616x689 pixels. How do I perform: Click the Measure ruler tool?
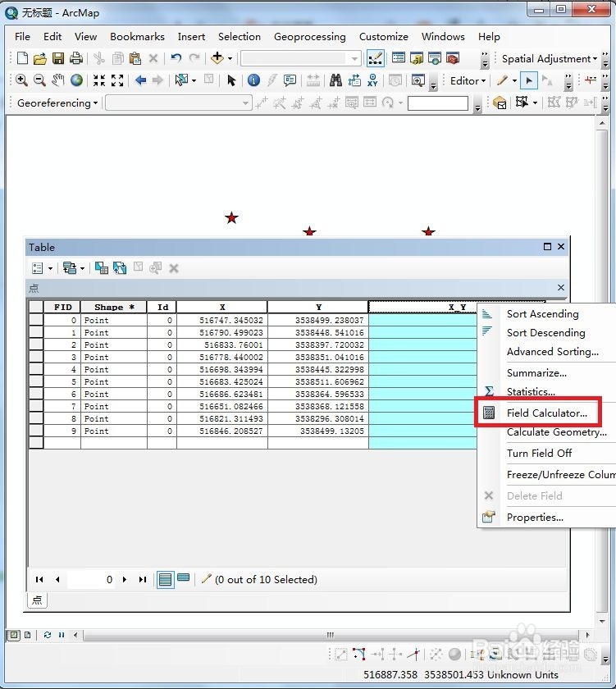coord(313,80)
